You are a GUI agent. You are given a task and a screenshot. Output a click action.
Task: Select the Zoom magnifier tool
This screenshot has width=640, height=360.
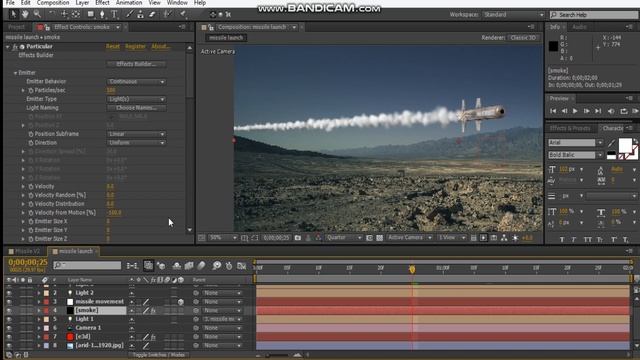(37, 15)
